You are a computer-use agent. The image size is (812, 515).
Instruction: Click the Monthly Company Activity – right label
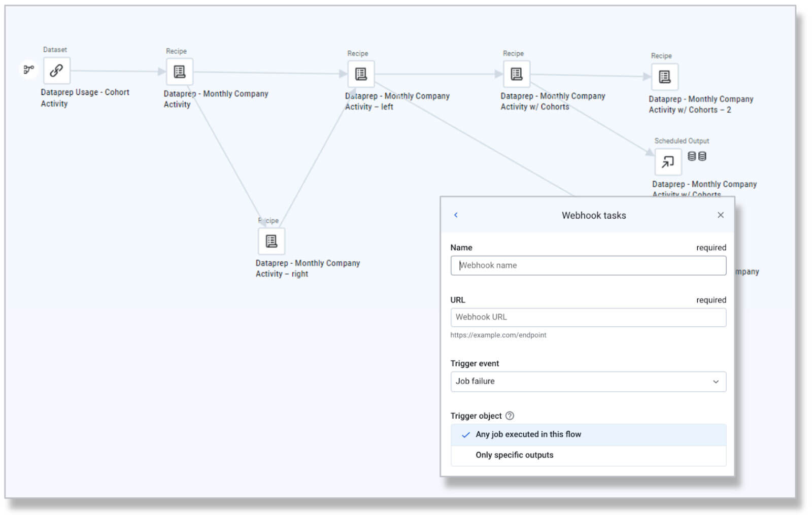pos(308,268)
